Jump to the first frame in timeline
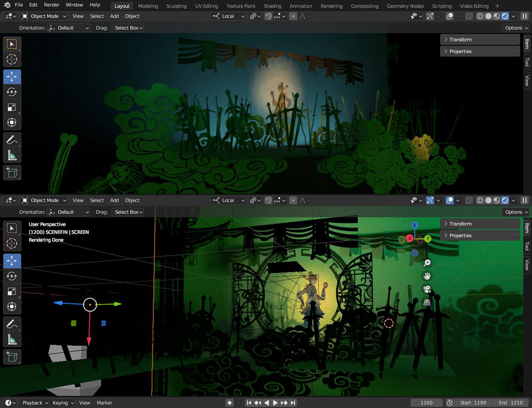The width and height of the screenshot is (532, 408). (249, 403)
